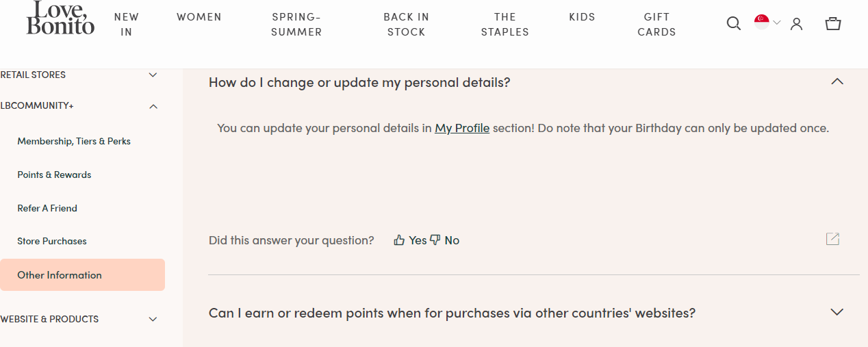Screen dimensions: 868x347
Task: Click the thumbs up Yes icon
Action: click(x=399, y=240)
